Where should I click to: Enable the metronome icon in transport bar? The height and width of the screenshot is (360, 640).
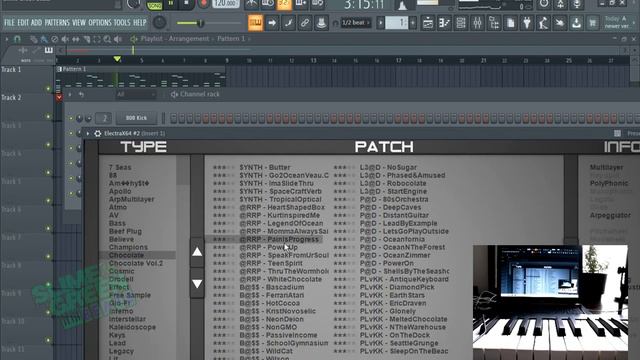click(x=251, y=4)
